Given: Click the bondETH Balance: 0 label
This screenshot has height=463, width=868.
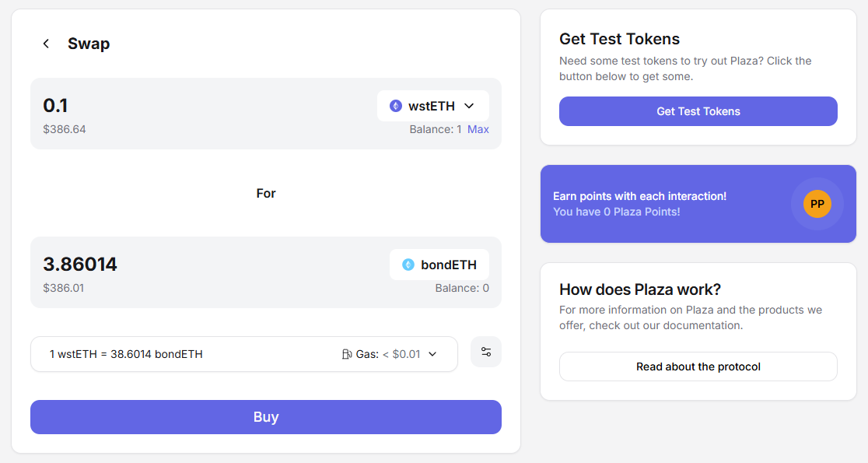Looking at the screenshot, I should tap(462, 288).
